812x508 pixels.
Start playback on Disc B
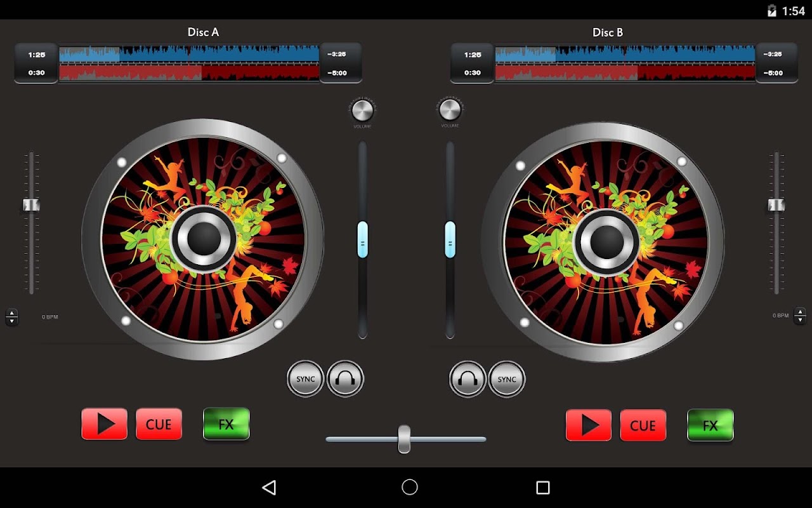click(x=589, y=425)
